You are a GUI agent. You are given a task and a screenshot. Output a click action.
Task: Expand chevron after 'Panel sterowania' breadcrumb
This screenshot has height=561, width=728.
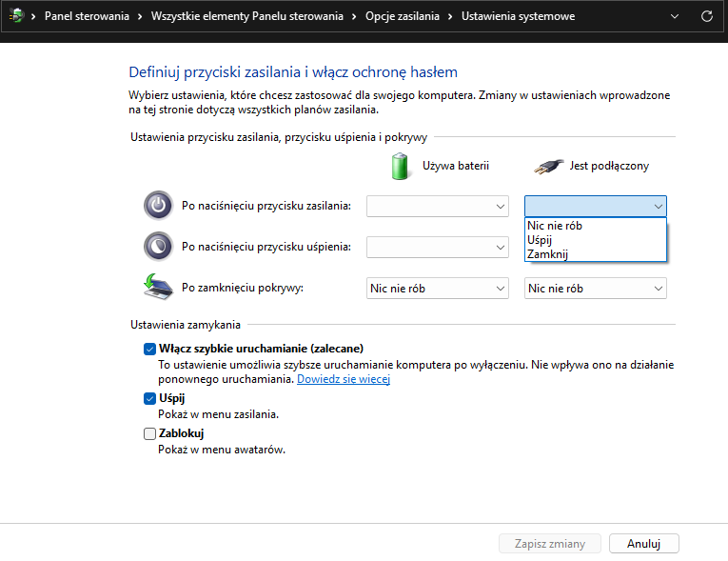point(140,17)
